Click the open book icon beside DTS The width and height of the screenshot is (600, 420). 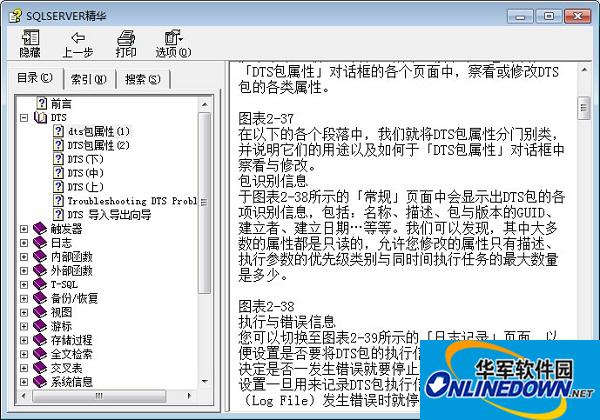point(40,117)
